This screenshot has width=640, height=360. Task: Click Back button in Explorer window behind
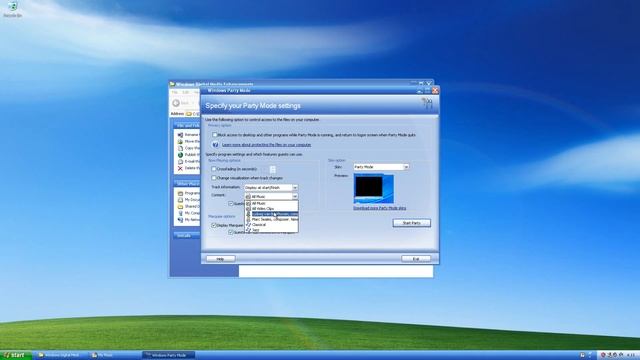click(x=180, y=103)
